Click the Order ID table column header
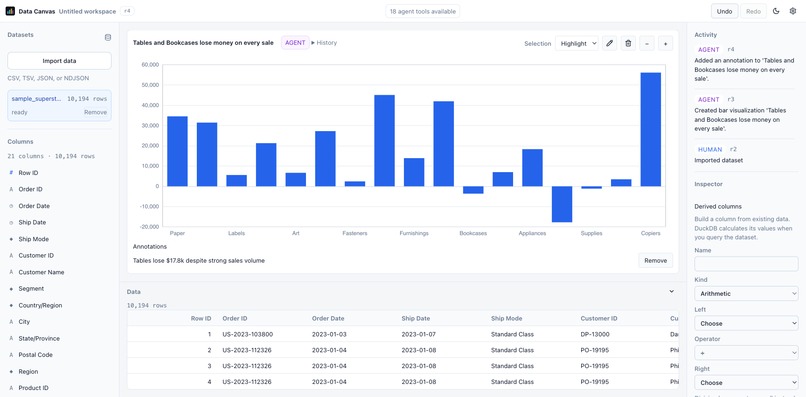The width and height of the screenshot is (806, 397). click(235, 318)
